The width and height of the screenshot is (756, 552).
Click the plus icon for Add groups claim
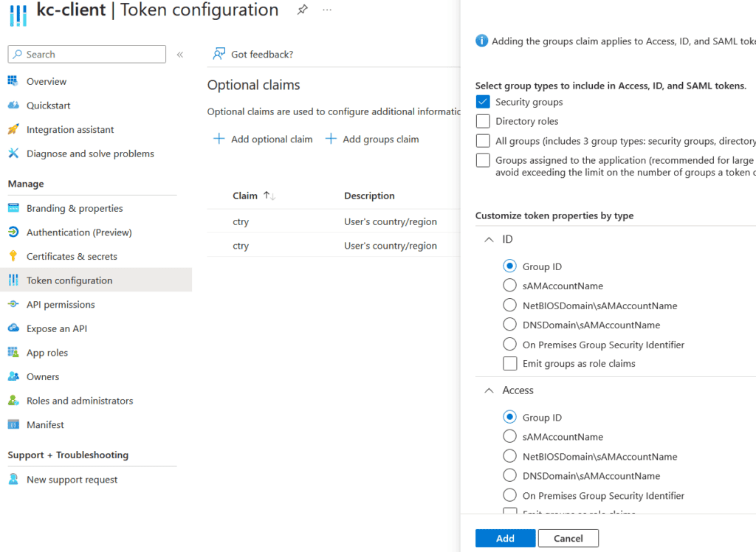point(331,139)
